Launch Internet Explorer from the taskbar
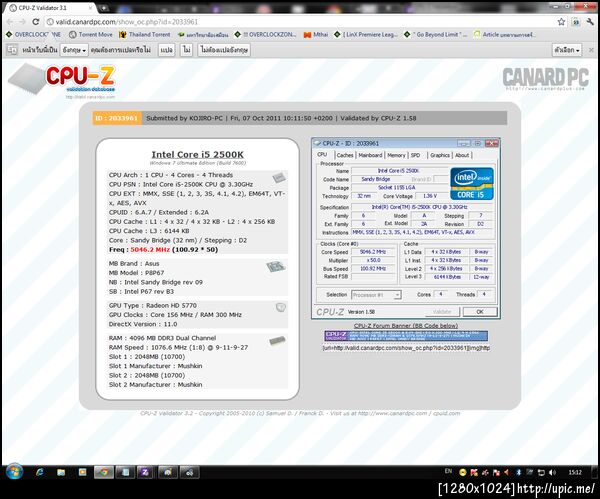The height and width of the screenshot is (499, 600). pyautogui.click(x=39, y=473)
